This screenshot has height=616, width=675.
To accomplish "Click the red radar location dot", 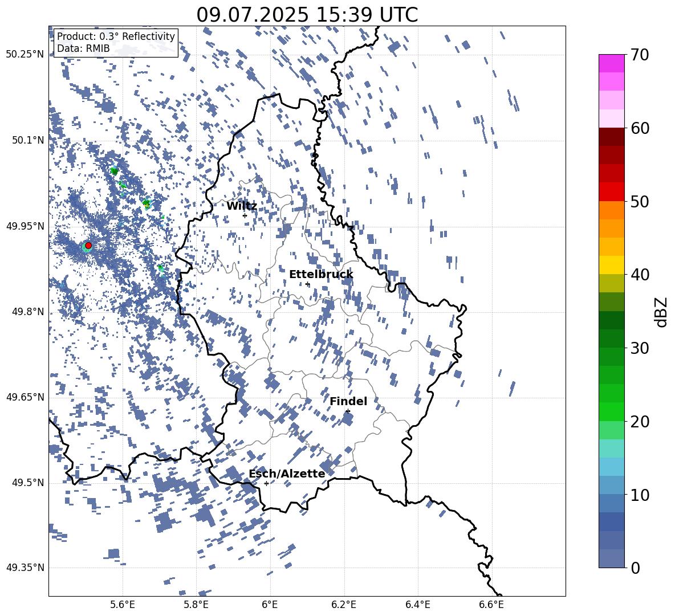I will (88, 246).
